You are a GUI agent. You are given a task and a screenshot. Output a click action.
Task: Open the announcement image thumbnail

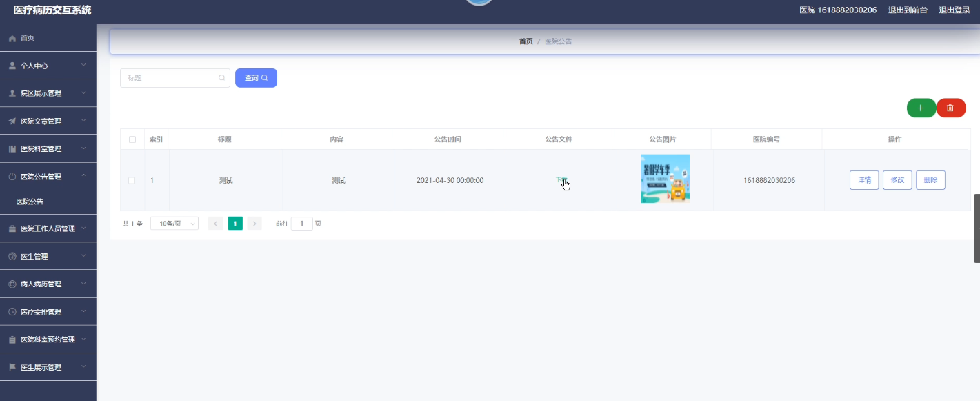[x=665, y=179]
